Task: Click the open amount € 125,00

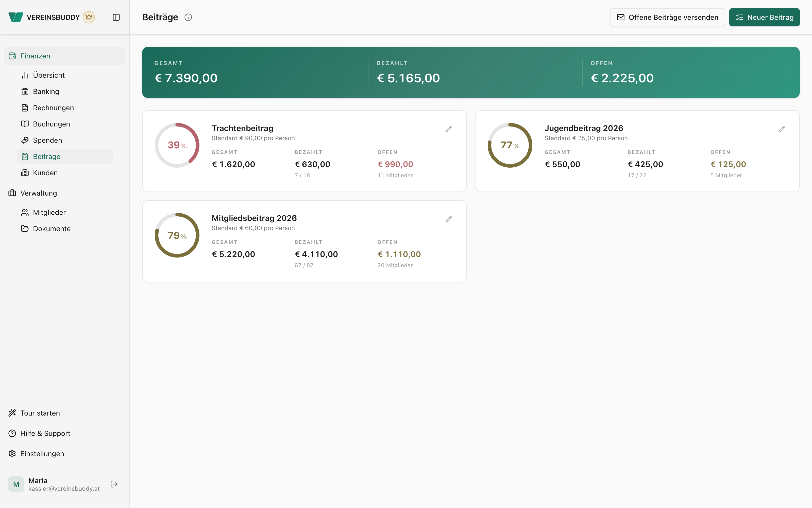Action: [728, 164]
